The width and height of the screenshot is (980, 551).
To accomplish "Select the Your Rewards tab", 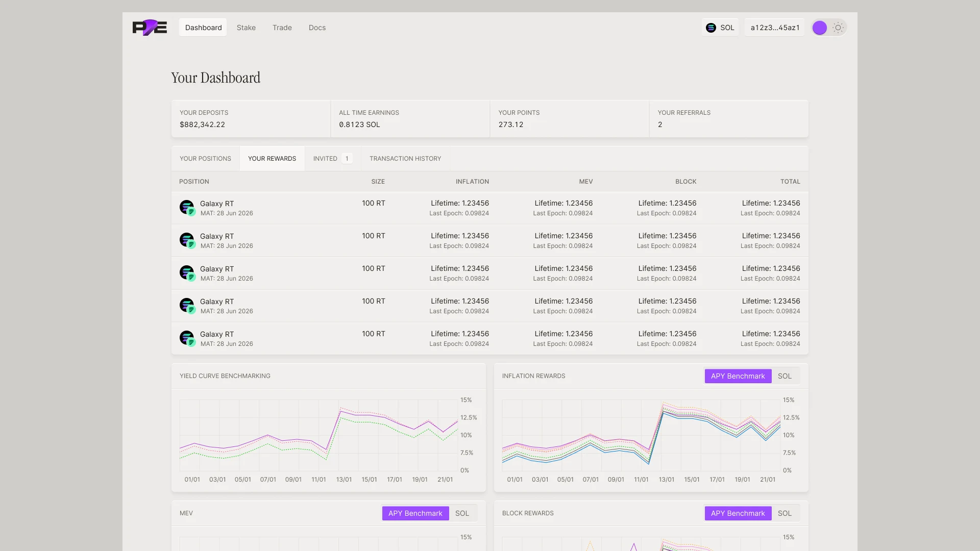I will 272,159.
